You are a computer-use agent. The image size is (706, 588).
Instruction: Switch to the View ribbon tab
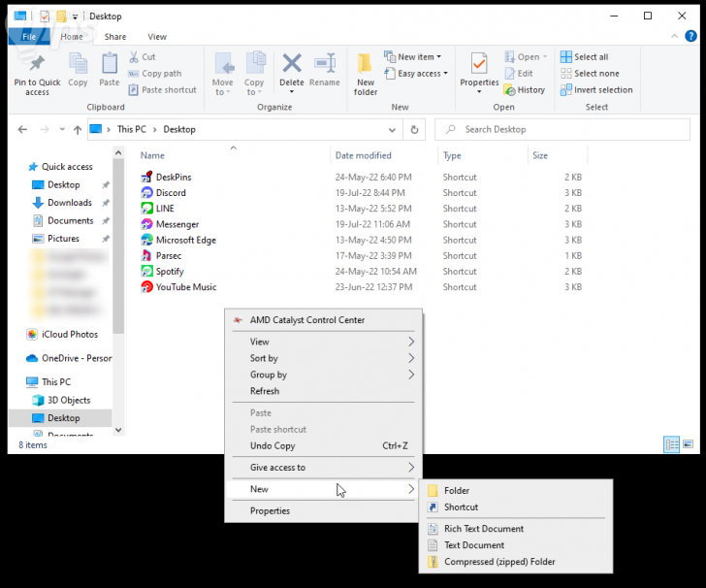[x=157, y=37]
